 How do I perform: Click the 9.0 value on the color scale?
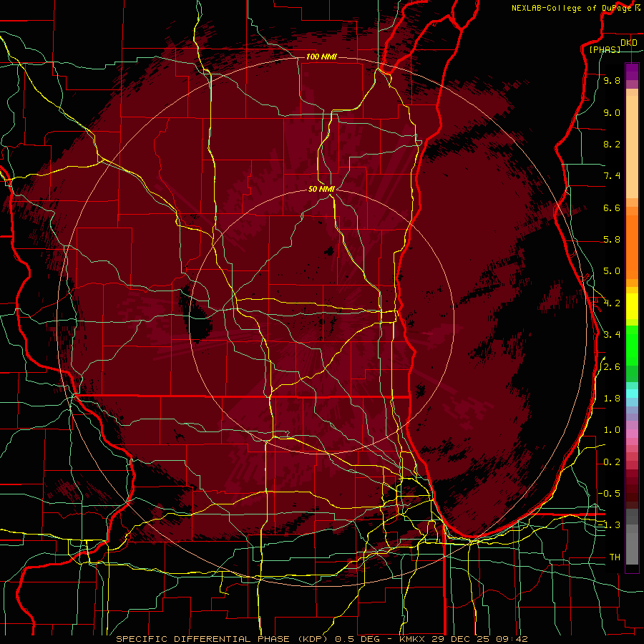612,112
